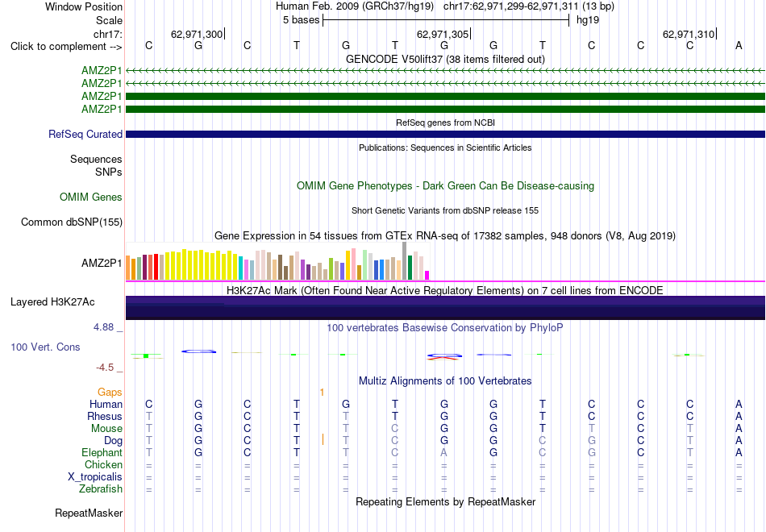This screenshot has height=532, width=766.
Task: Click the 'Publications: Sequences in Scientific Articles' title
Action: tap(445, 148)
